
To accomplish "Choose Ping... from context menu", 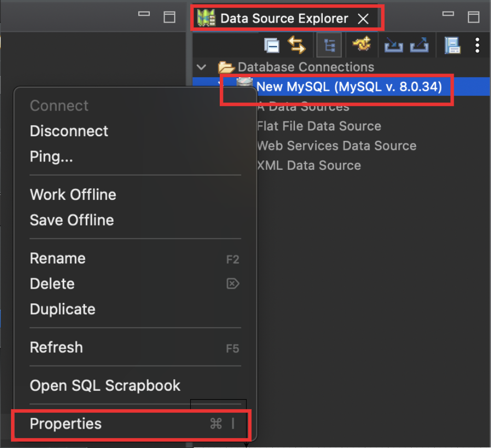I will click(135, 156).
